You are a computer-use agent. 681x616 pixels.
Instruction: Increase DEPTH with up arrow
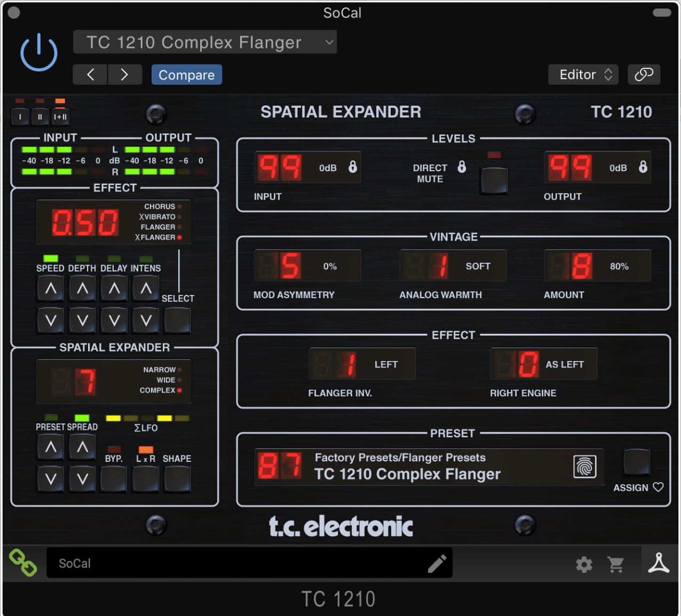tap(82, 289)
